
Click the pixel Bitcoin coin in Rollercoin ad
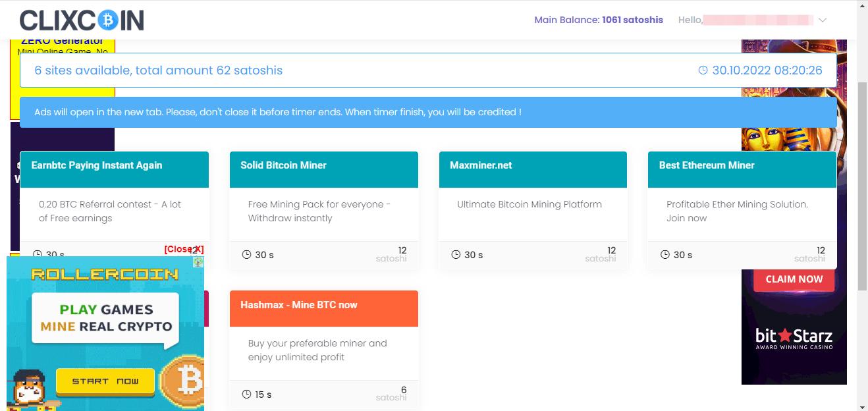(182, 379)
